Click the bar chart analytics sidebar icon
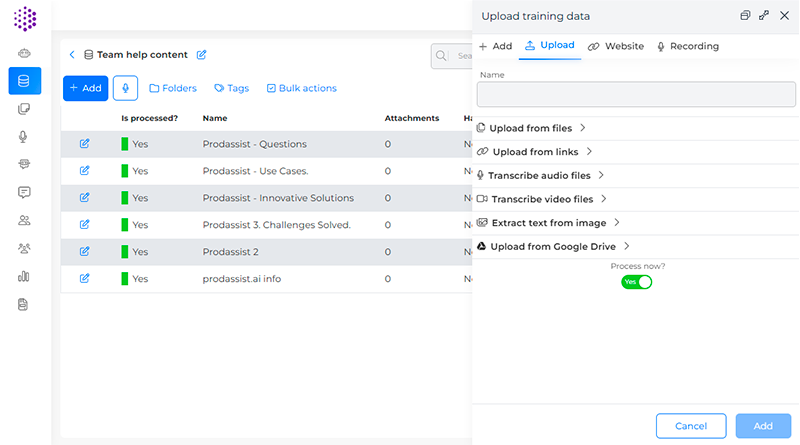 coord(24,276)
